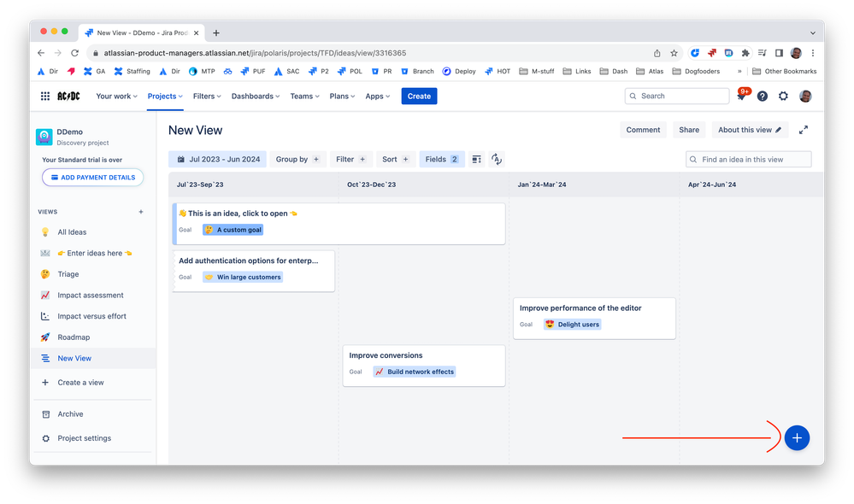
Task: Open the This is an idea, click to open card
Action: [x=339, y=224]
